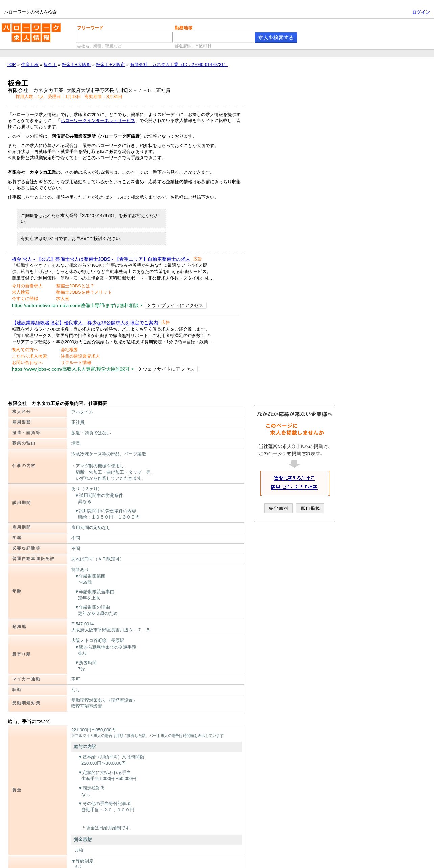Click the 有効期限：3月31日 text
Screen dimensions: 434x868
pos(103,97)
